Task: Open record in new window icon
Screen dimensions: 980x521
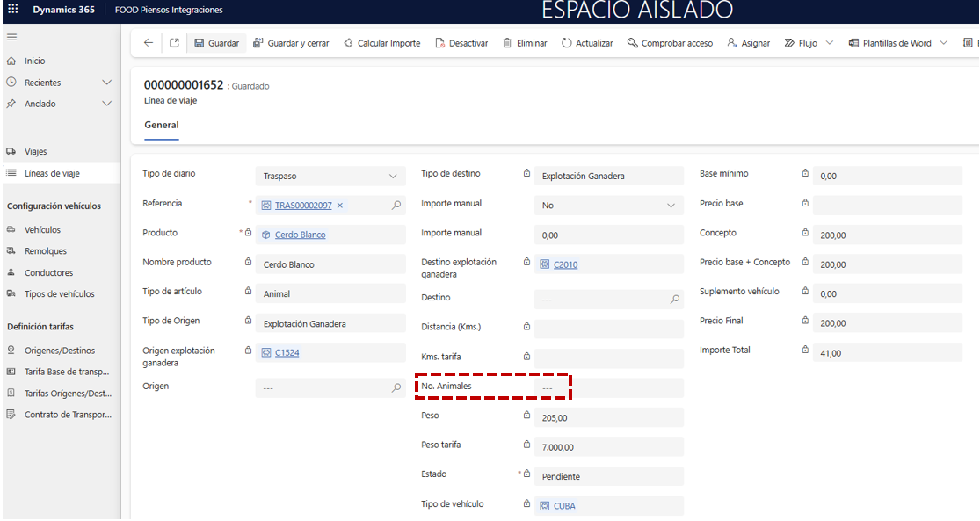Action: [x=174, y=43]
